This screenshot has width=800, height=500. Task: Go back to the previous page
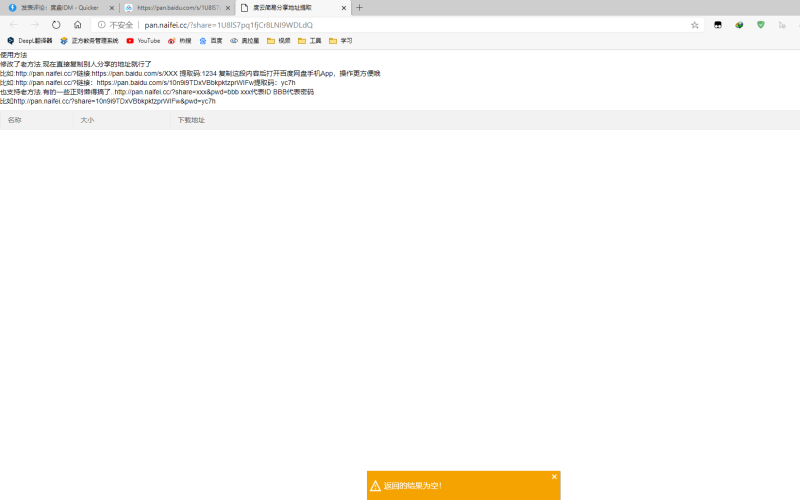[14, 24]
